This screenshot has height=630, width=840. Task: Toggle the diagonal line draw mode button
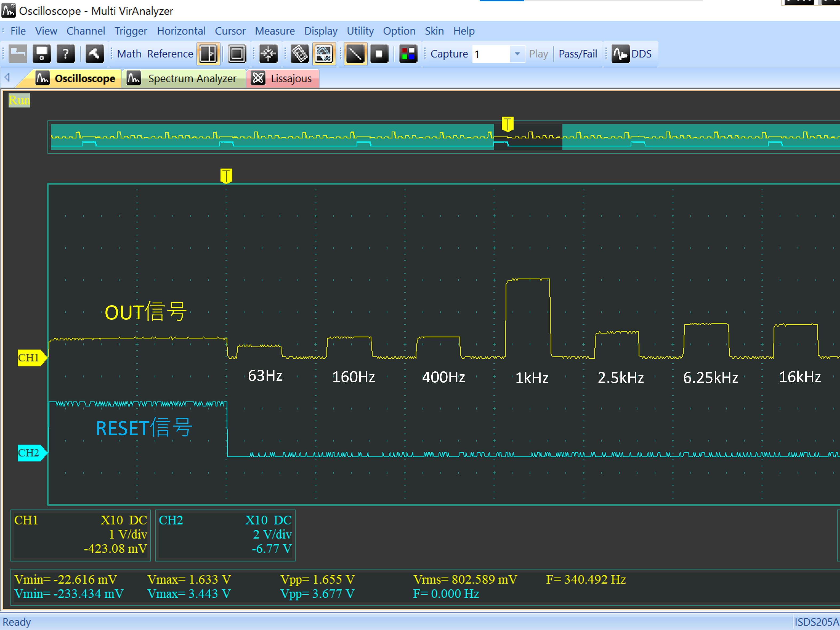(x=355, y=54)
